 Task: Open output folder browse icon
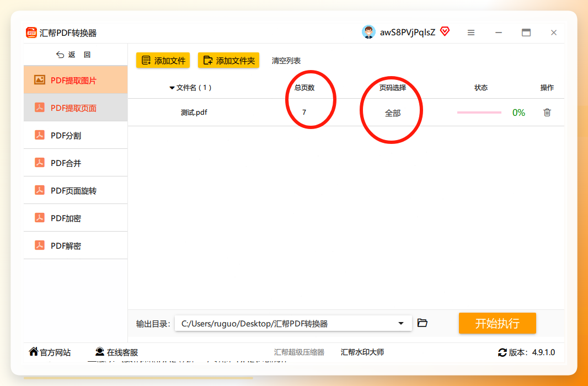423,323
